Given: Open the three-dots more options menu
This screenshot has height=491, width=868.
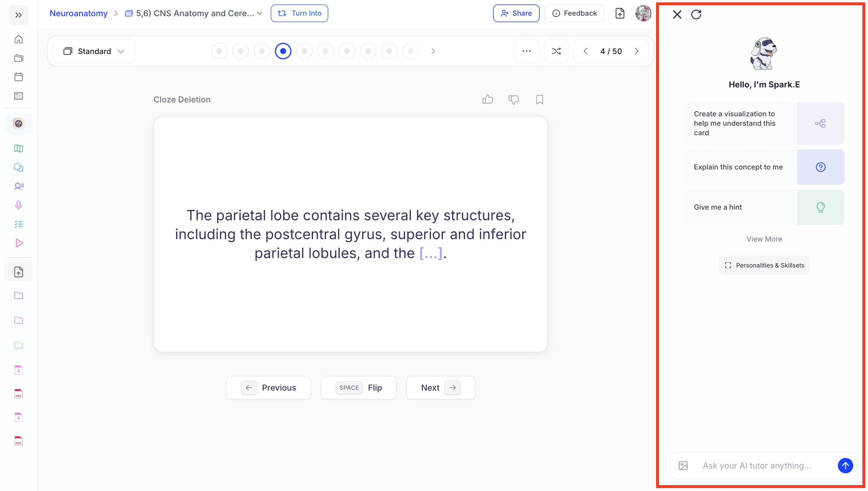Looking at the screenshot, I should pyautogui.click(x=526, y=51).
